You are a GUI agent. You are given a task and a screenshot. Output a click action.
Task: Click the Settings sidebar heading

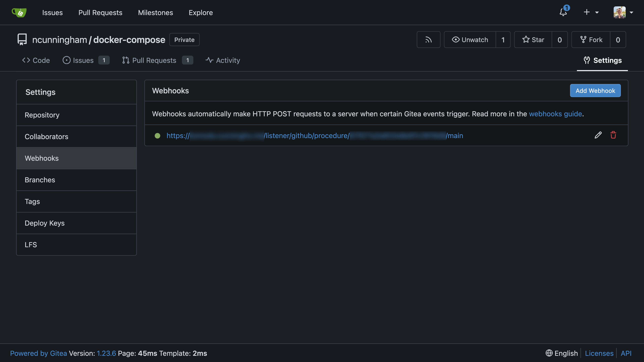(x=40, y=92)
